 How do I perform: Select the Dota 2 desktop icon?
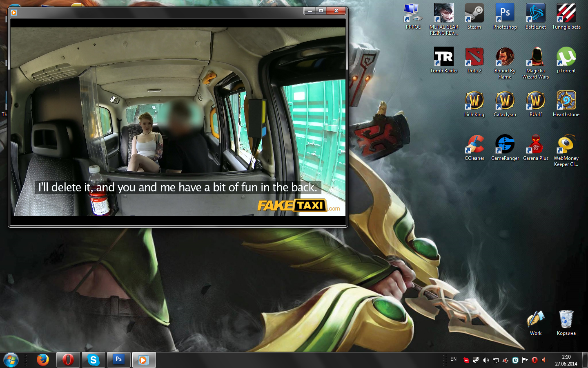click(x=474, y=60)
